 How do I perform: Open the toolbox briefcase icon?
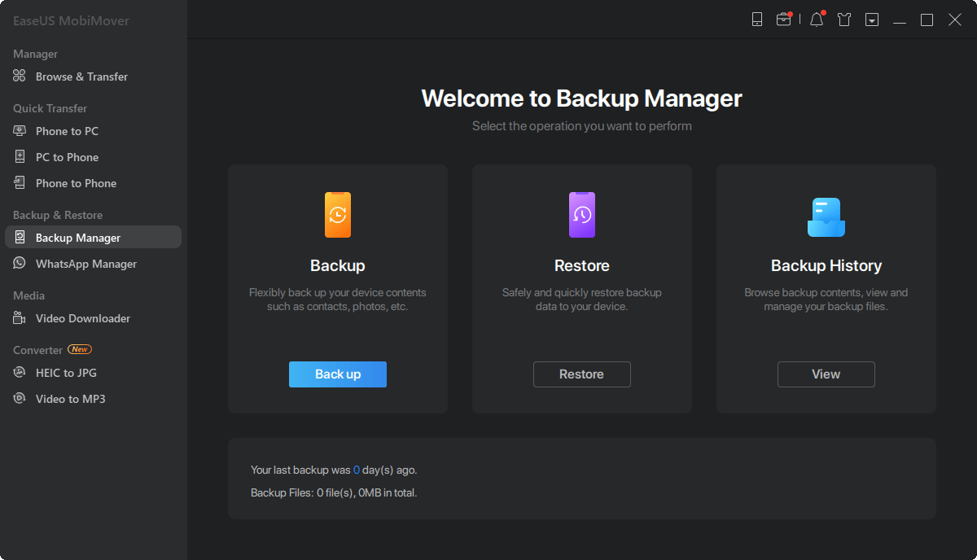(783, 20)
